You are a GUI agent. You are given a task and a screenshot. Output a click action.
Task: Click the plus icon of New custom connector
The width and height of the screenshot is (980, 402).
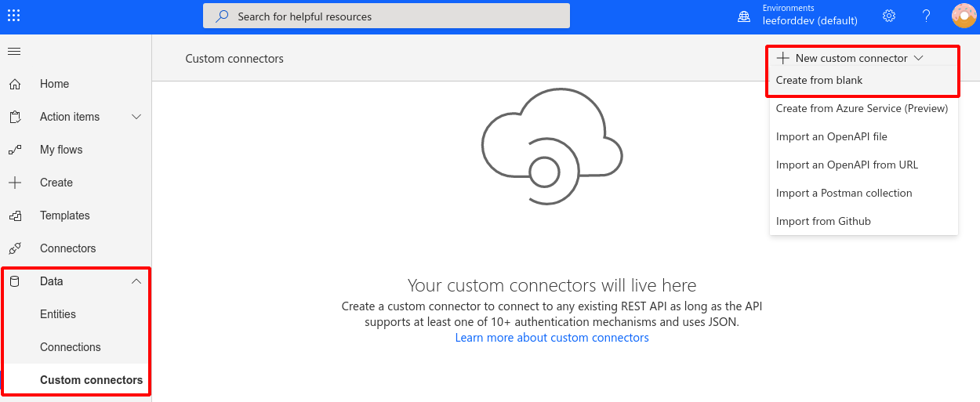click(x=782, y=58)
